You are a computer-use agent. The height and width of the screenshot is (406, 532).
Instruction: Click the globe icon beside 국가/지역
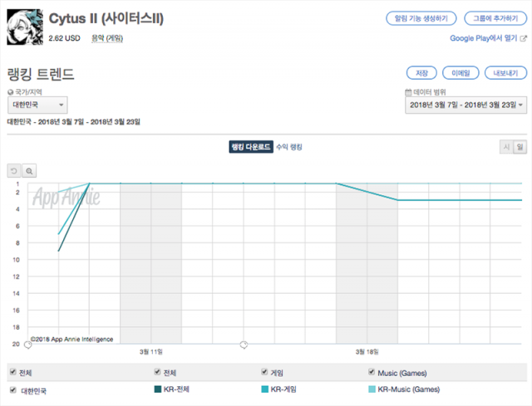[10, 92]
